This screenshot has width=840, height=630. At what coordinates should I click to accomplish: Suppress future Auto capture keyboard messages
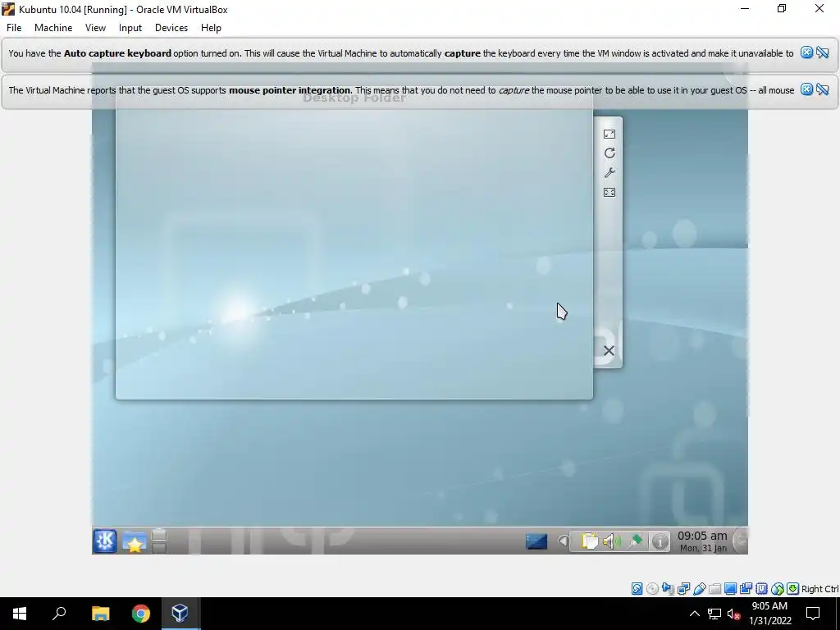pyautogui.click(x=823, y=52)
